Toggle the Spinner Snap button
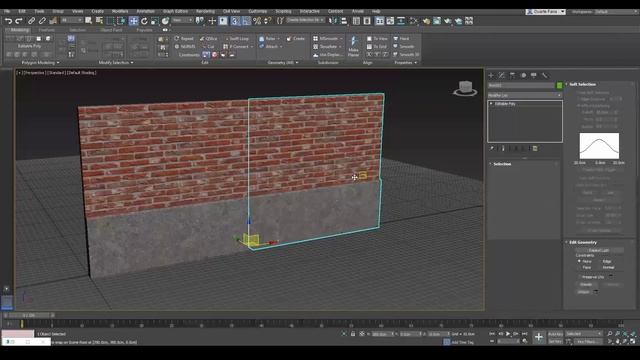The image size is (640, 360). [x=267, y=21]
